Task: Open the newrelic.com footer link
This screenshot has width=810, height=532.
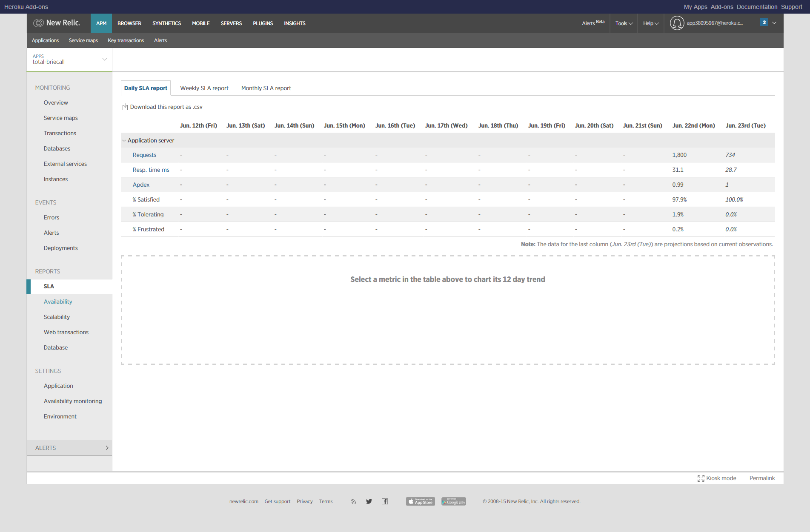Action: (x=244, y=501)
